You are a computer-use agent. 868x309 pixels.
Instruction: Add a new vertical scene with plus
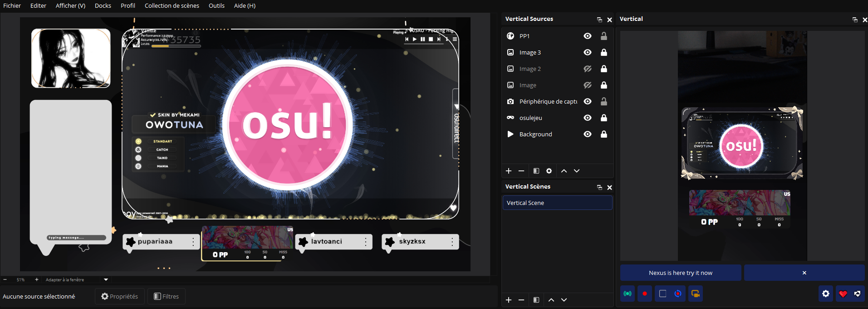509,300
